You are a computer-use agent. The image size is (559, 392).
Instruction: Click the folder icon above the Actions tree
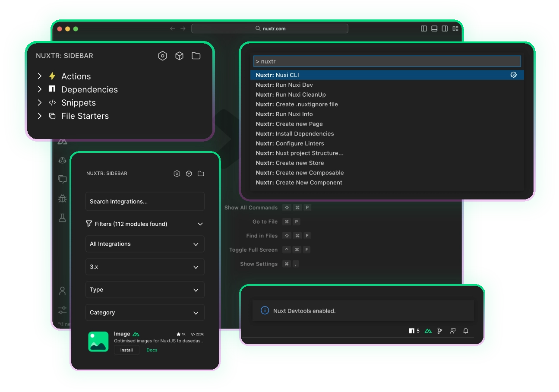coord(196,56)
